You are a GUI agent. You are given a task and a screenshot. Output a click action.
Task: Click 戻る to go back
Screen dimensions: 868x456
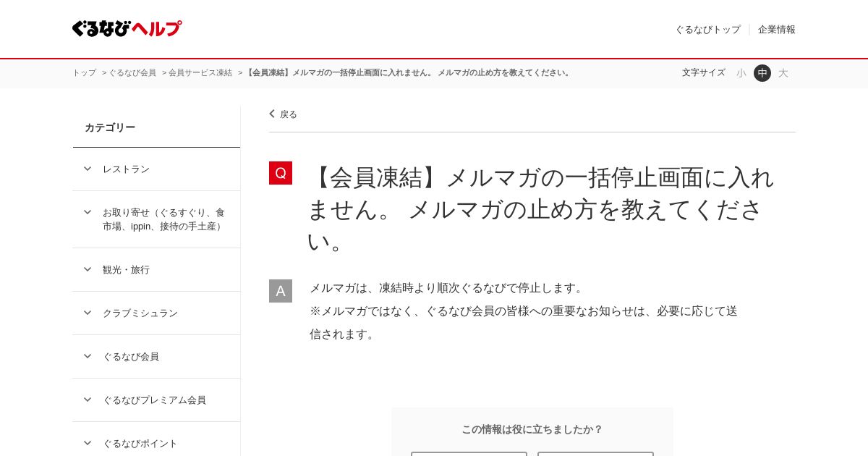pos(288,114)
